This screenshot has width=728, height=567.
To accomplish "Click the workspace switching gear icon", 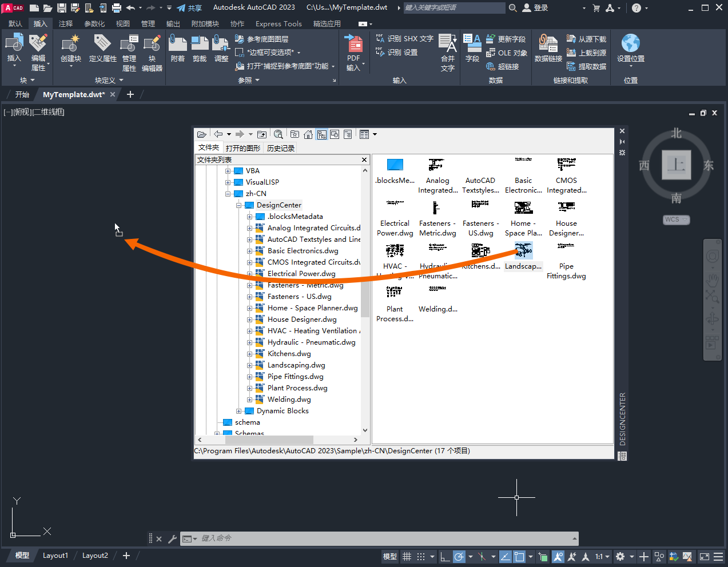I will 620,556.
